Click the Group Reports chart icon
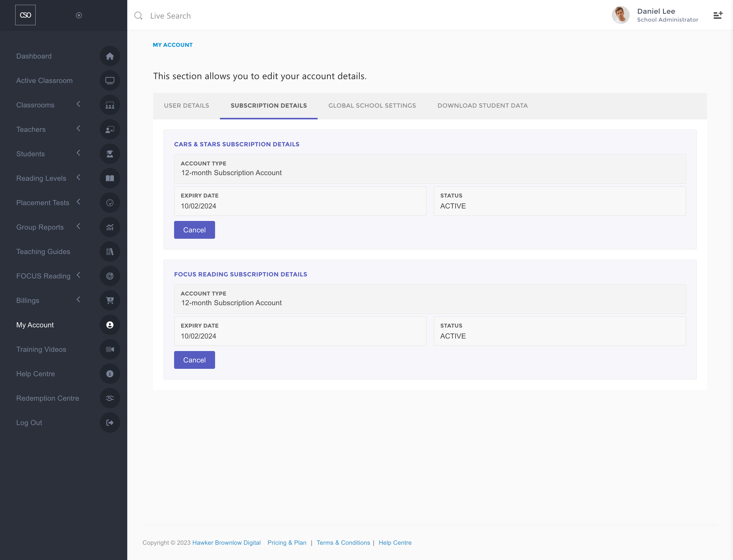The image size is (733, 560). click(x=110, y=227)
